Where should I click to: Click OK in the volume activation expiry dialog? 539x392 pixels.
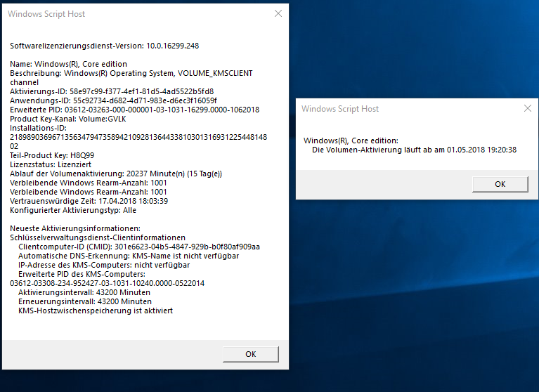[x=500, y=184]
